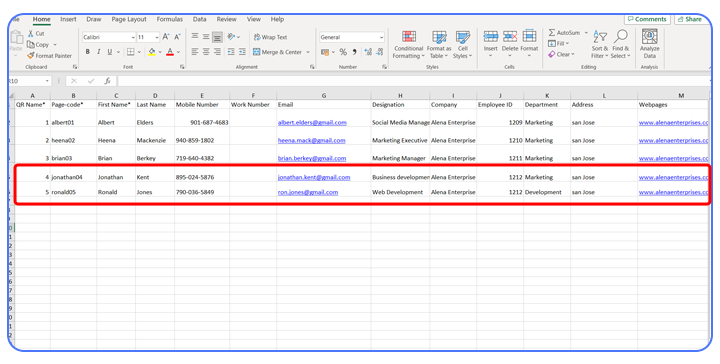Expand Format as Table gallery
720x364 pixels.
coord(439,45)
